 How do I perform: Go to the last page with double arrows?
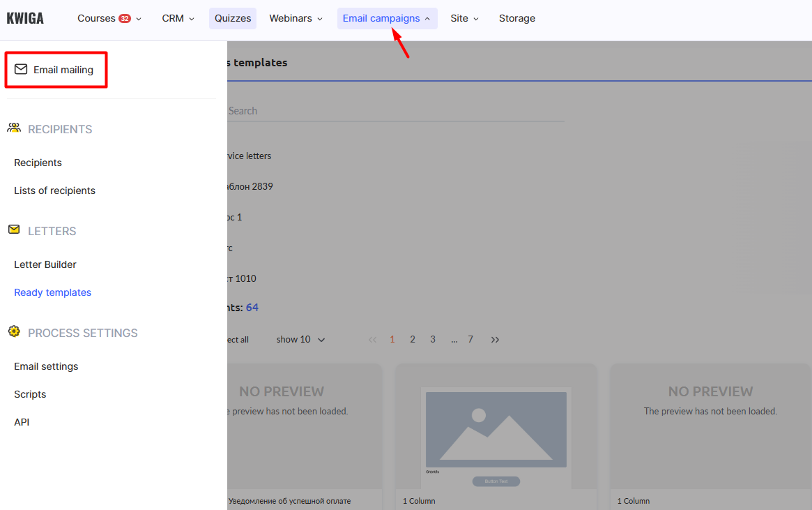[x=495, y=340]
